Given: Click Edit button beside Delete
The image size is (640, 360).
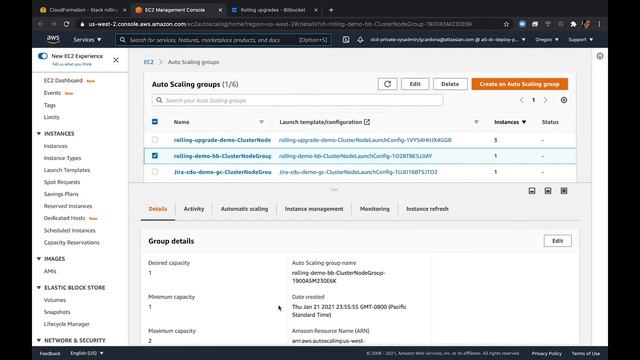Looking at the screenshot, I should click(415, 84).
